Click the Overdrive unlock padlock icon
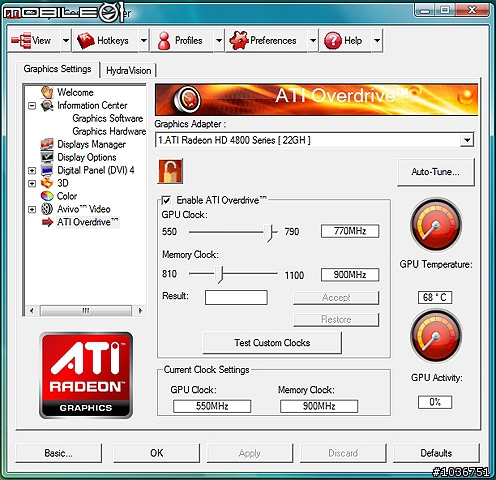Image resolution: width=496 pixels, height=480 pixels. pyautogui.click(x=170, y=171)
